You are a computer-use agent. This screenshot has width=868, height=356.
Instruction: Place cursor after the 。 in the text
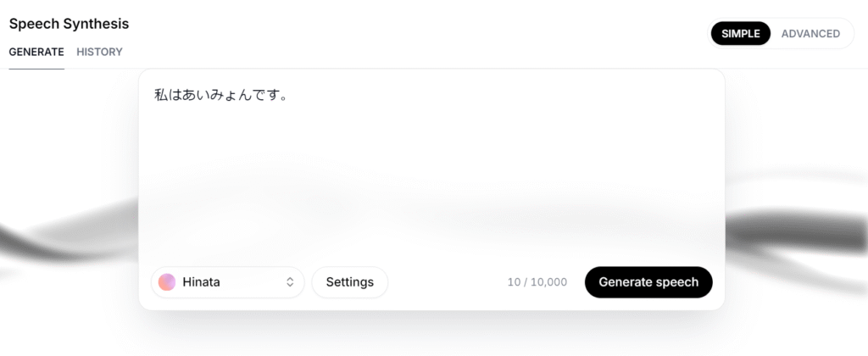pyautogui.click(x=288, y=94)
